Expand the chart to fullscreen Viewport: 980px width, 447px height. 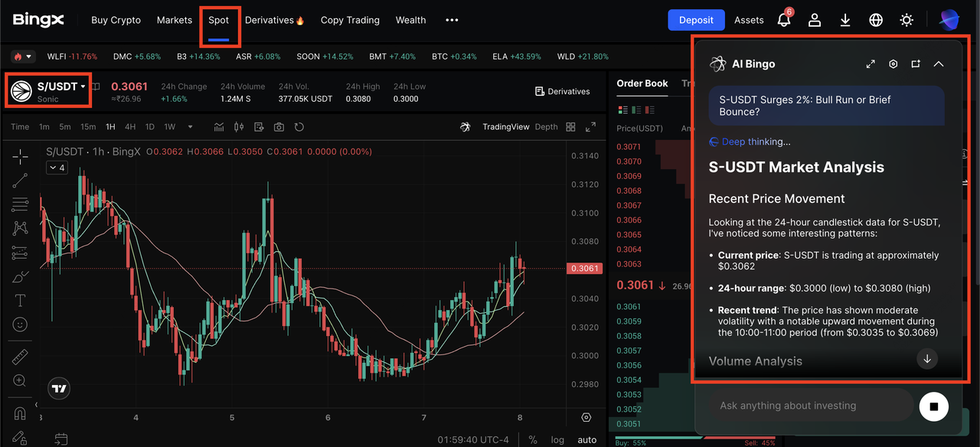(x=590, y=127)
